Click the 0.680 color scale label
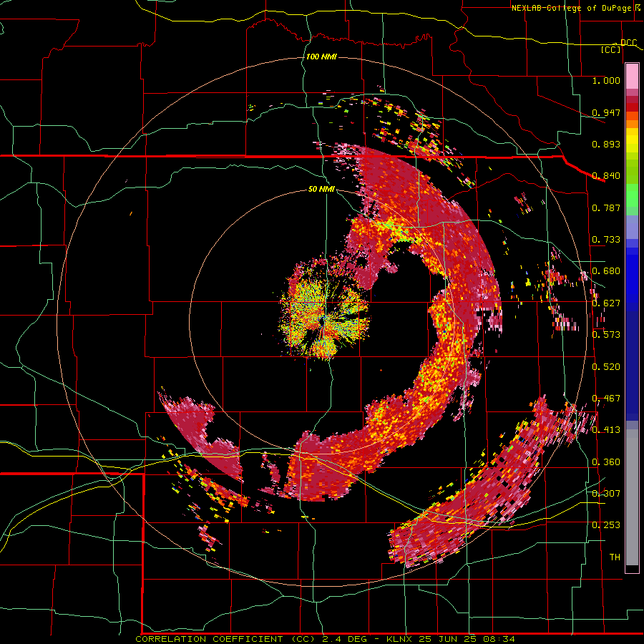644x644 pixels. point(606,271)
